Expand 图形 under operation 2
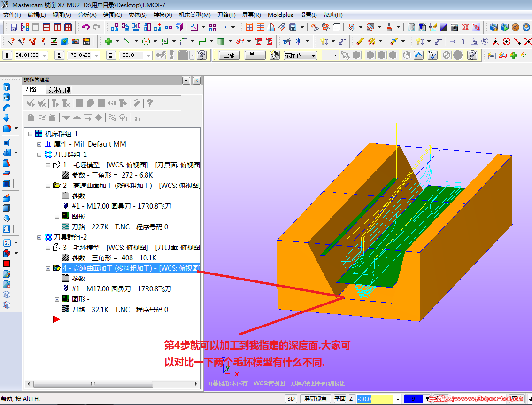This screenshot has width=532, height=405. pyautogui.click(x=57, y=217)
